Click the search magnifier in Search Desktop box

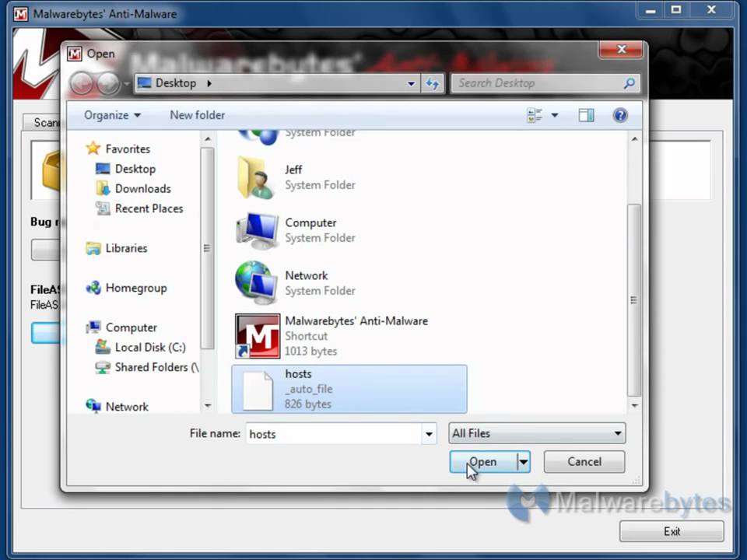tap(629, 83)
